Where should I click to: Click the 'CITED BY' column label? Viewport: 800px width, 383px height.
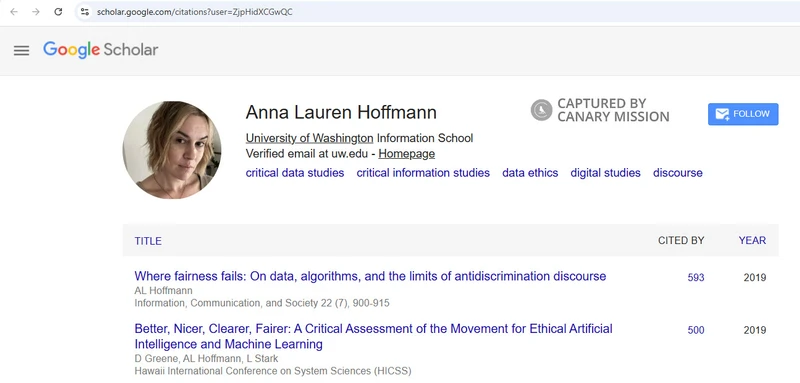(x=681, y=240)
